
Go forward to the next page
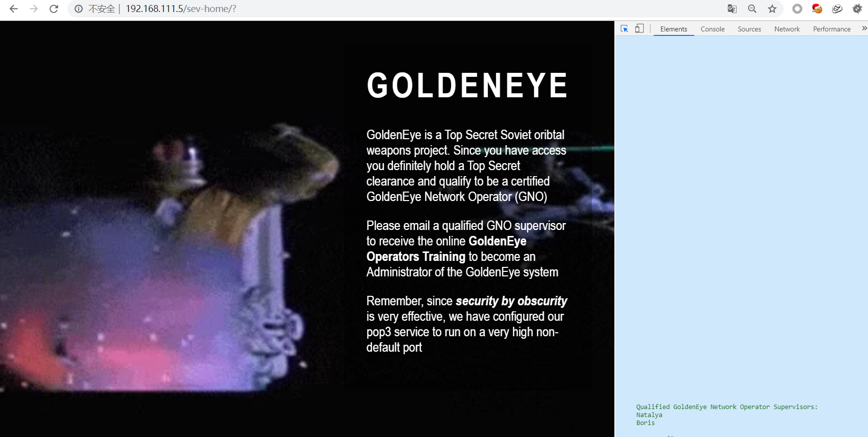(x=33, y=9)
